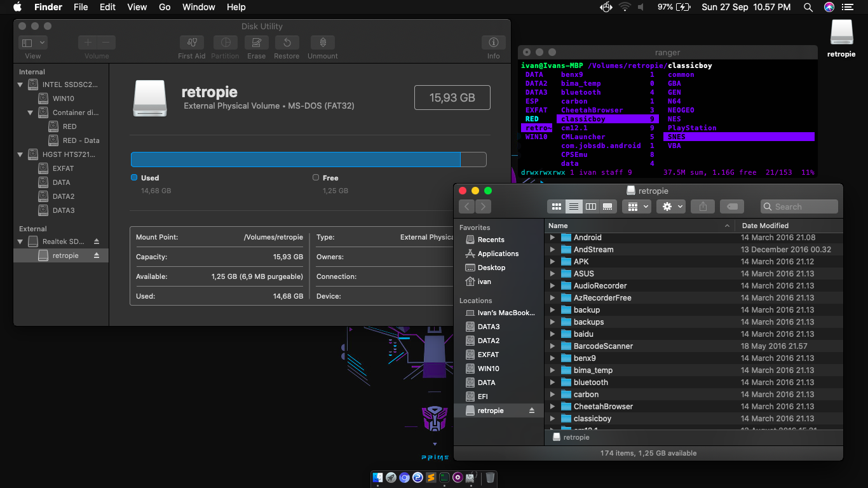Image resolution: width=868 pixels, height=488 pixels.
Task: Open the Window menu
Action: point(199,7)
